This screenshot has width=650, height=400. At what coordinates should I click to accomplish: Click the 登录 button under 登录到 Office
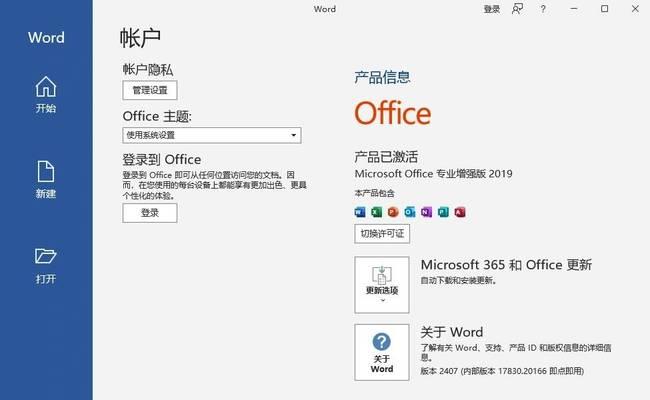150,213
